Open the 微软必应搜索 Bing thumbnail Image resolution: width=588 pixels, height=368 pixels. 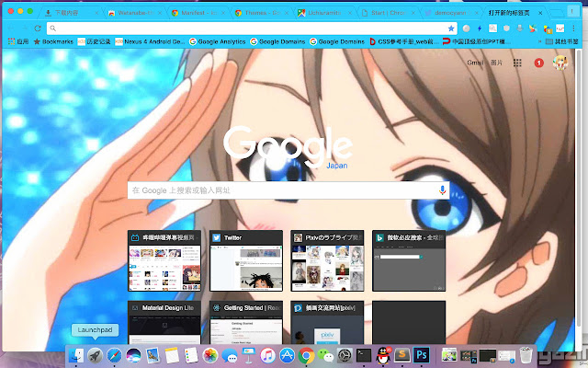point(409,260)
